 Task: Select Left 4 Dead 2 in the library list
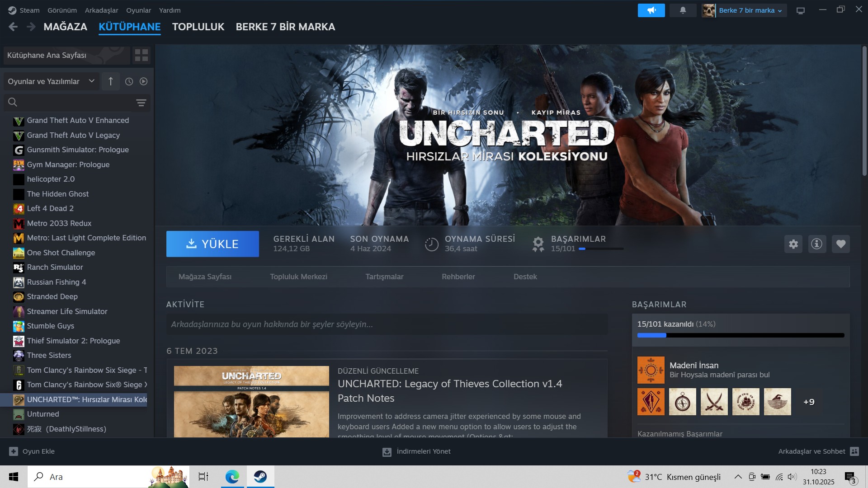(50, 208)
